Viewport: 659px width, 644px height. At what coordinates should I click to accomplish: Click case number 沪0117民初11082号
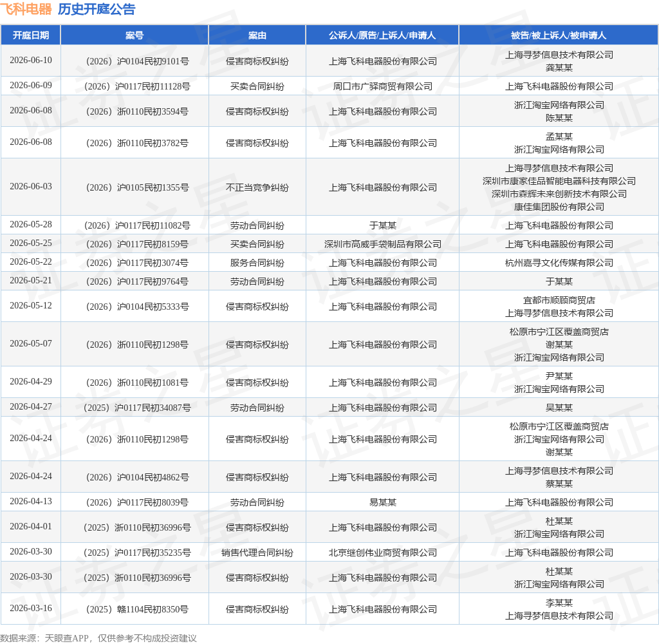point(138,226)
